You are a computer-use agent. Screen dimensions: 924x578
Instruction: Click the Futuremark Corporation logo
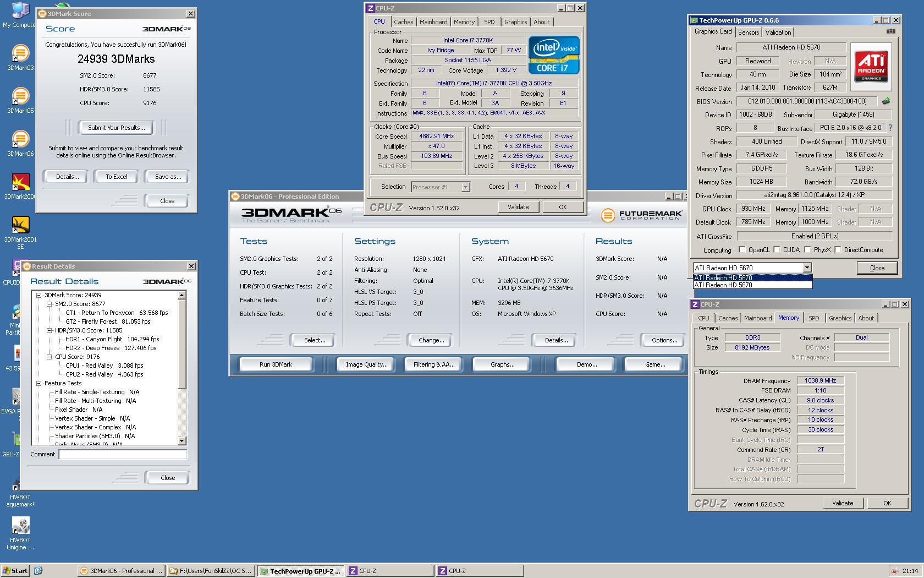coord(641,215)
